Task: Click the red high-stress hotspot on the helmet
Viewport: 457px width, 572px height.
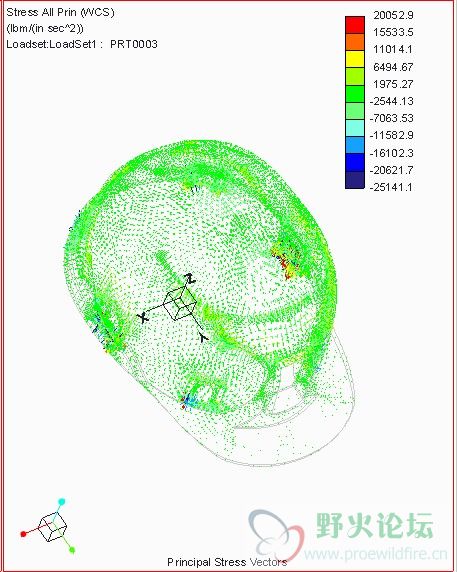Action: coord(287,262)
